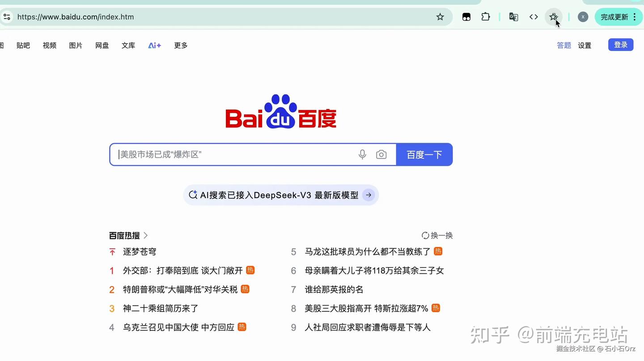Click the Dark Reader extension icon
The image size is (644, 361).
pos(466,17)
